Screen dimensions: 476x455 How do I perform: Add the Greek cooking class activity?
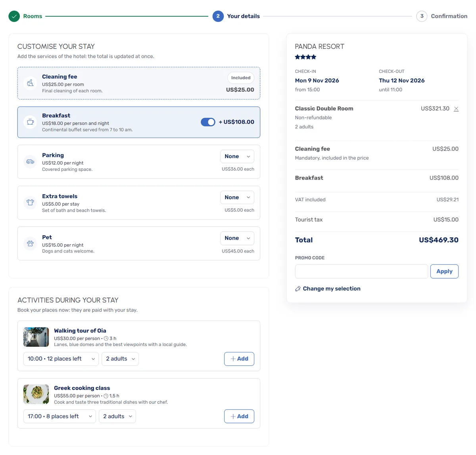click(x=239, y=416)
